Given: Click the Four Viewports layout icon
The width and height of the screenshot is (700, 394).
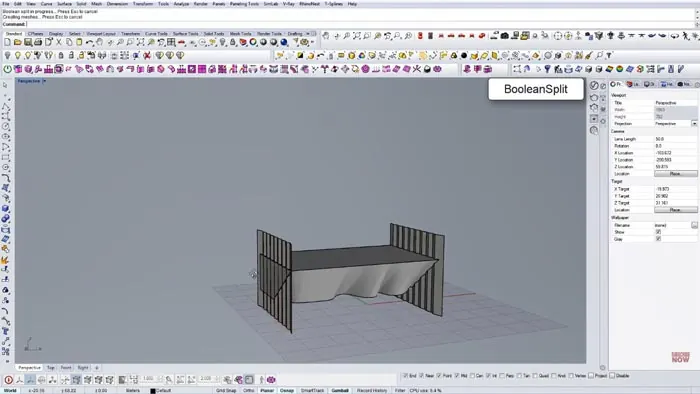Looking at the screenshot, I should 171,42.
